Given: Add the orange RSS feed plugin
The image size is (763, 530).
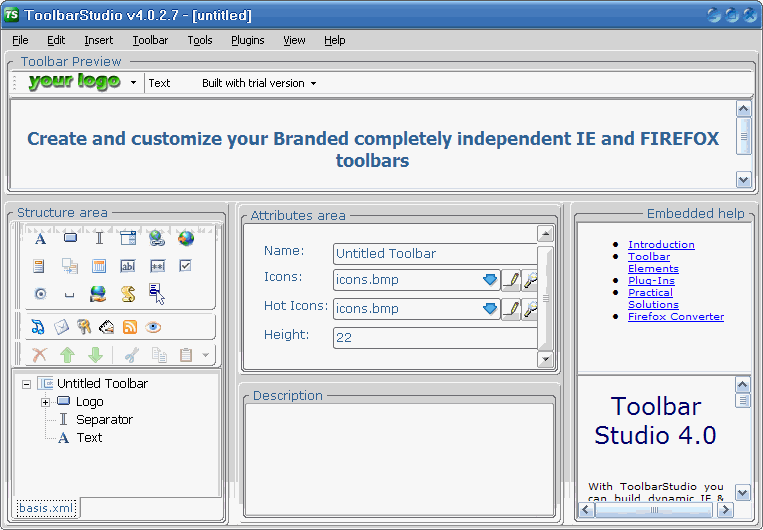Looking at the screenshot, I should point(130,327).
